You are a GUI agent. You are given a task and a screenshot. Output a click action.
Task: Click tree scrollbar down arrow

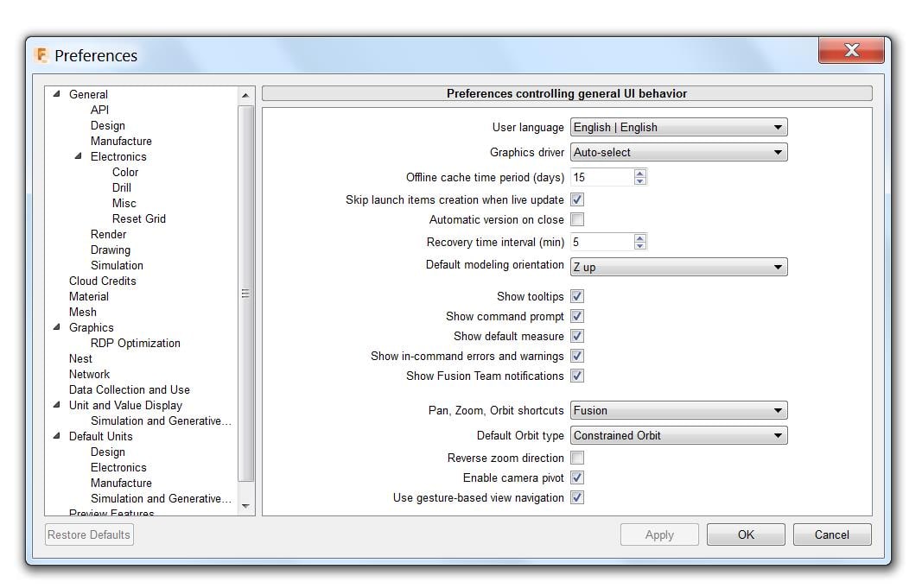pyautogui.click(x=245, y=506)
